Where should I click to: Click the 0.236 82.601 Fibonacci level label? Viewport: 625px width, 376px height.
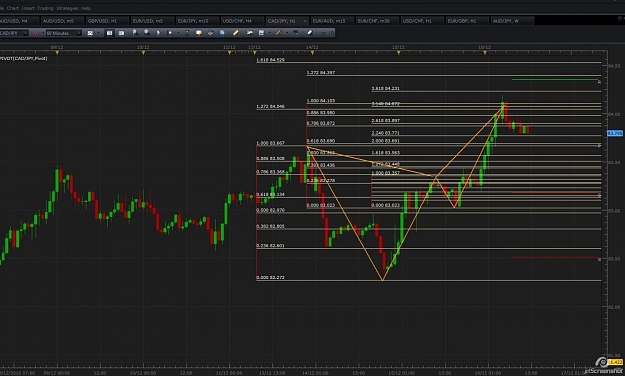[x=271, y=246]
